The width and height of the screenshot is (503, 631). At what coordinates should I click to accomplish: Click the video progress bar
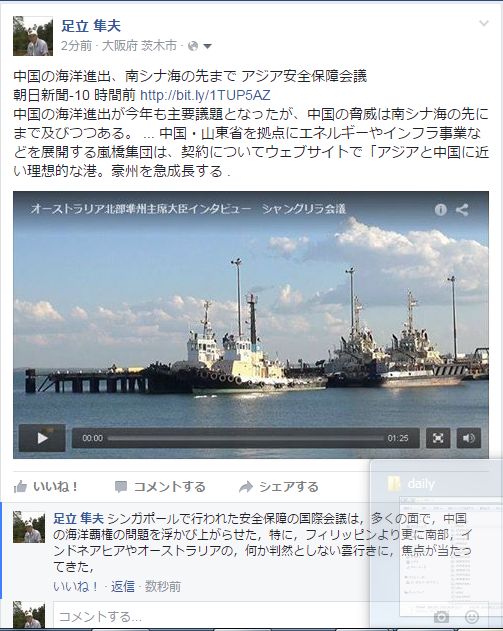(245, 438)
